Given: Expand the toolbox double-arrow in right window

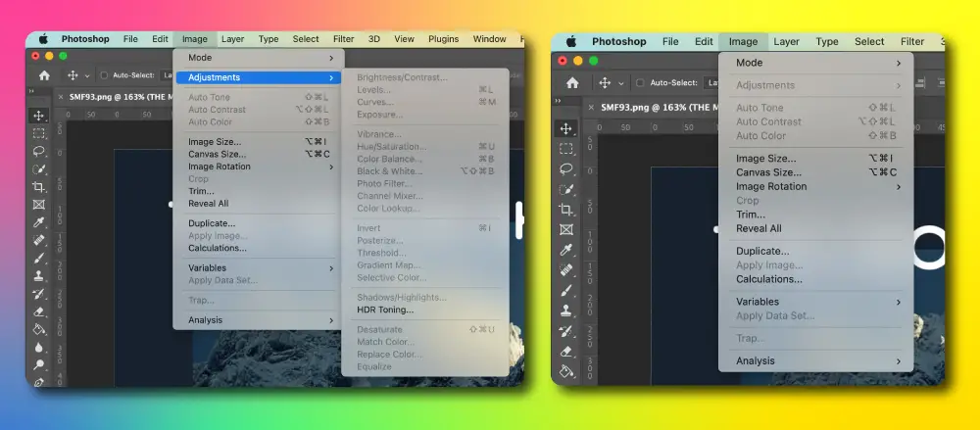Looking at the screenshot, I should (x=559, y=100).
